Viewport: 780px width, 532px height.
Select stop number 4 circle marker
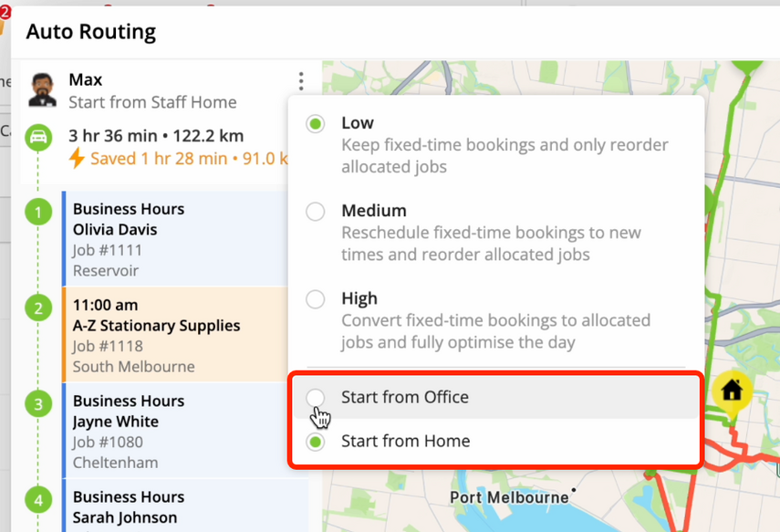(x=38, y=500)
